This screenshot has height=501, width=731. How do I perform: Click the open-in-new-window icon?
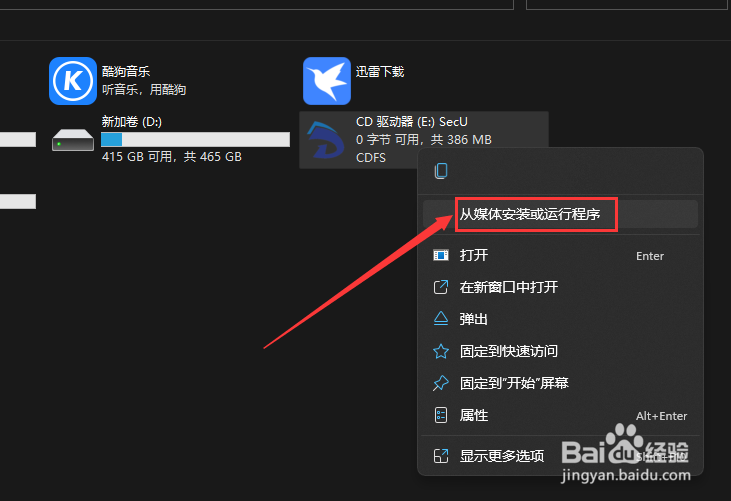(x=441, y=287)
